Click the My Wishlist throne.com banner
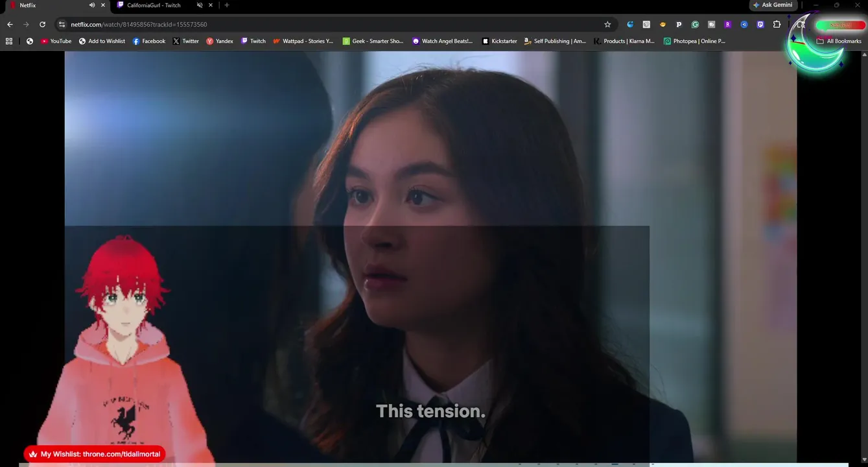Screen dimensions: 868x467 coord(95,454)
